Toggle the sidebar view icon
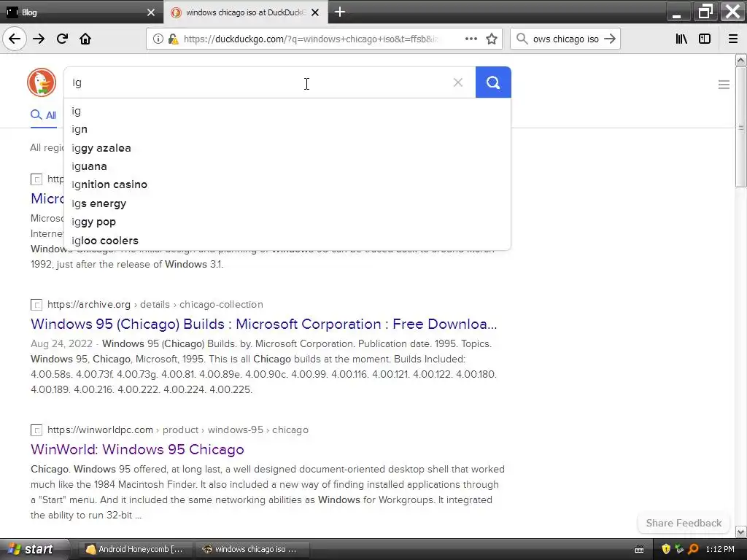Screen dimensions: 747x560 click(x=705, y=39)
